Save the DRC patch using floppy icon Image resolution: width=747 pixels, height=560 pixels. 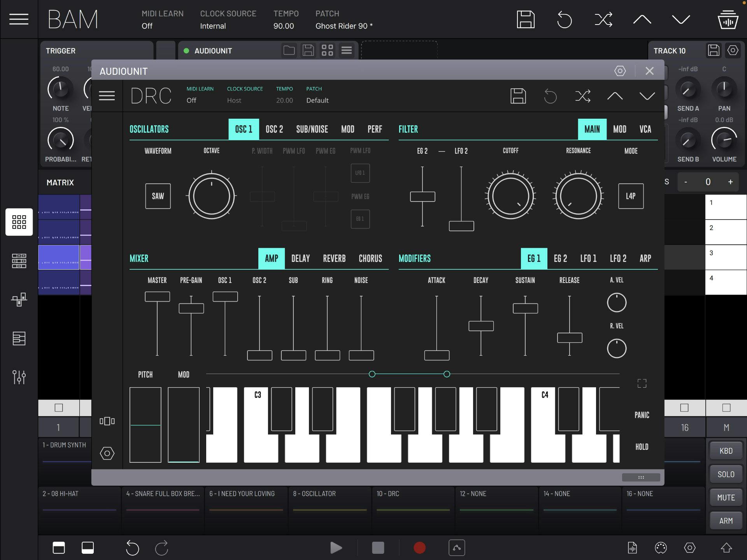click(x=518, y=96)
